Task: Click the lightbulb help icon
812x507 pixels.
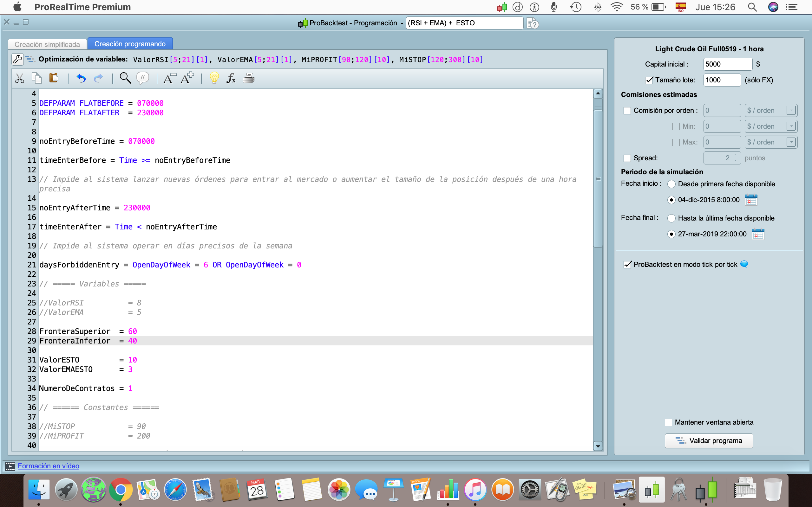Action: pos(214,78)
